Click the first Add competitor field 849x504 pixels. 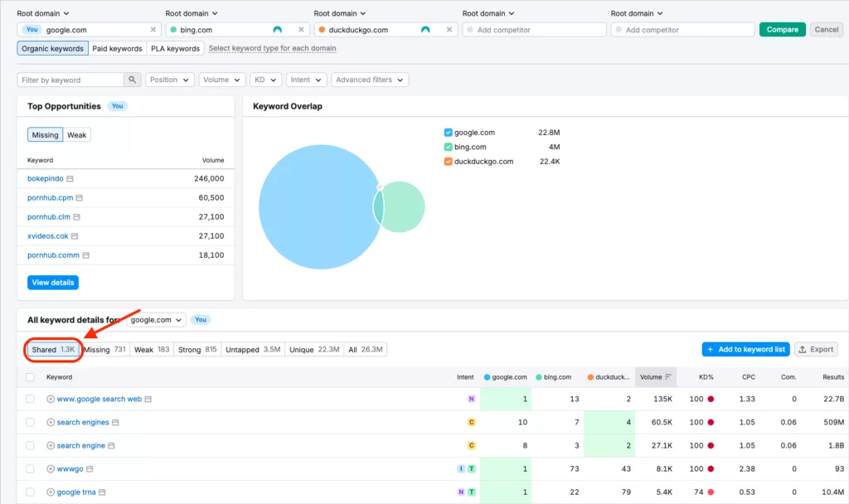click(535, 30)
